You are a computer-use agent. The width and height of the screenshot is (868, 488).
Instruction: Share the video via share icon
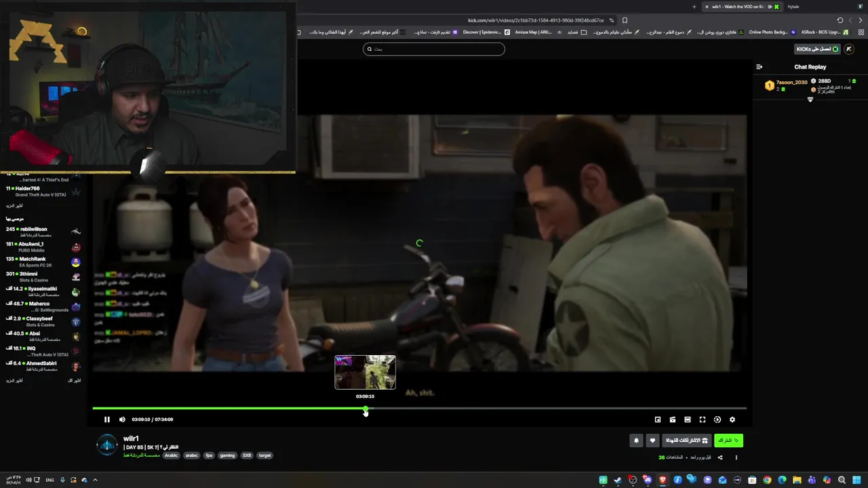720,457
